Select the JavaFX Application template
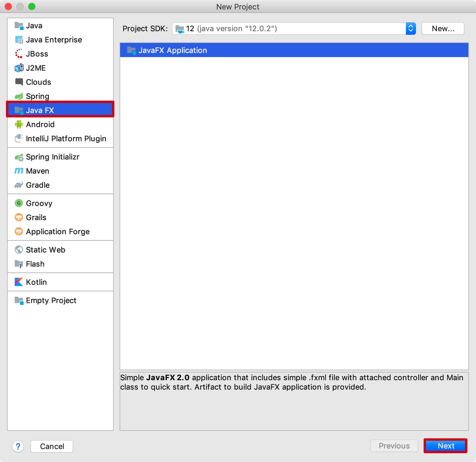 173,50
